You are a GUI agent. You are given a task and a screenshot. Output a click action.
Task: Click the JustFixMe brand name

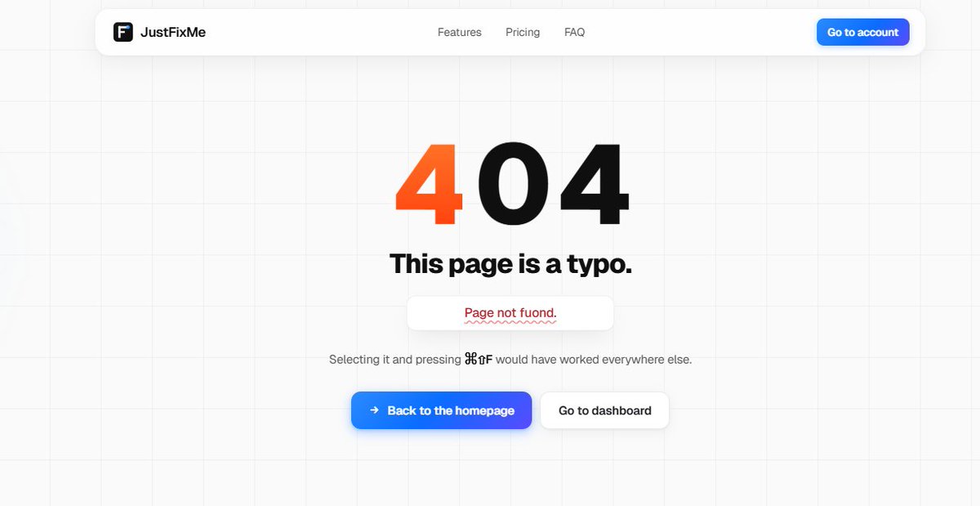click(x=173, y=33)
